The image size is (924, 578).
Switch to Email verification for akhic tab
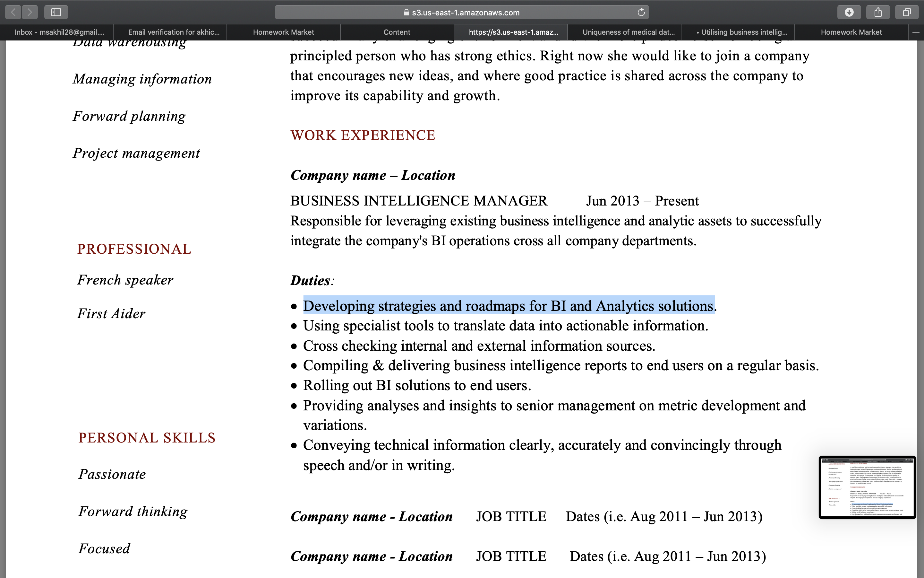click(170, 32)
